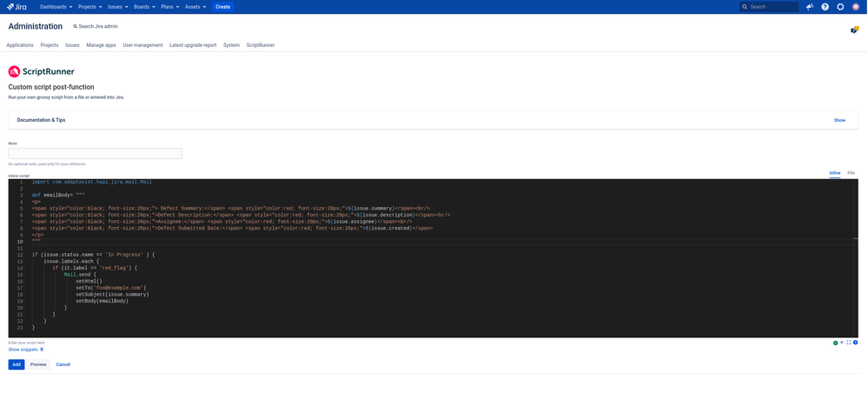Go to the User management admin tab
Viewport: 868px width, 393px height.
(142, 45)
